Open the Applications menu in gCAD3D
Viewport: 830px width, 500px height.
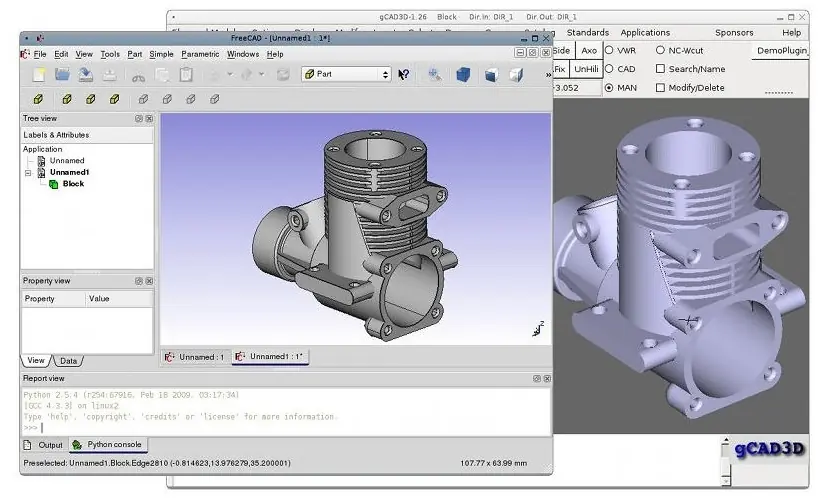(645, 33)
